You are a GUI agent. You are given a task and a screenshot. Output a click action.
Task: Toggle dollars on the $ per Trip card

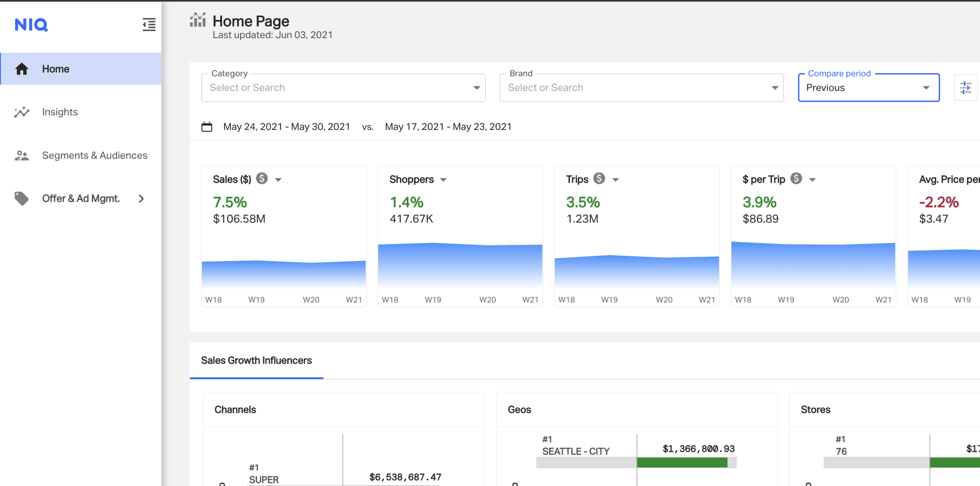coord(796,179)
